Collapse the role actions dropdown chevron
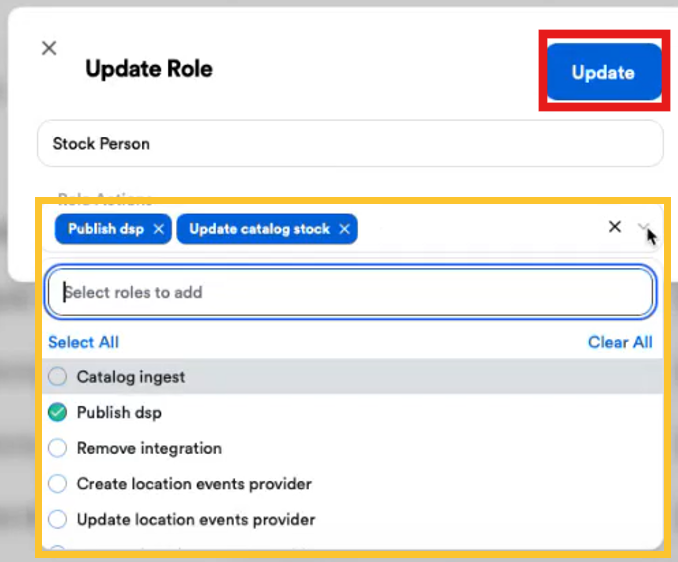678x562 pixels. (644, 227)
